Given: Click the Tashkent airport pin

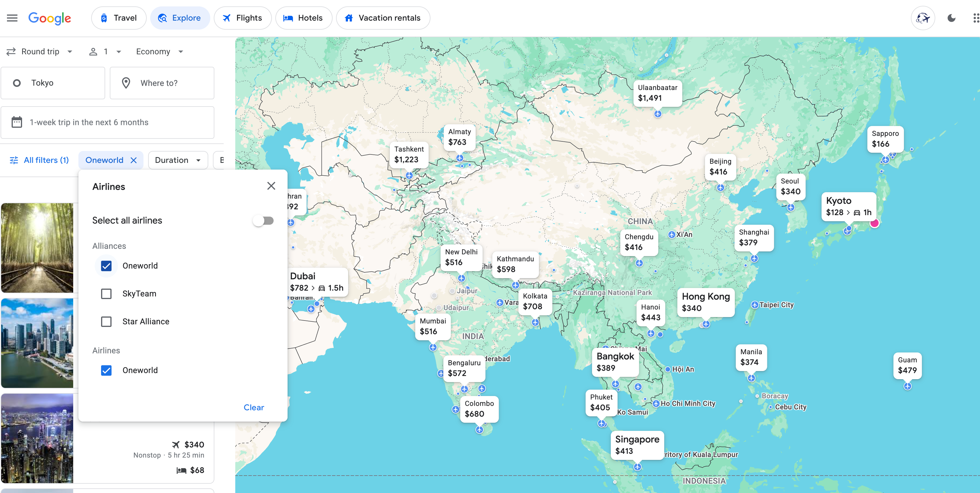Looking at the screenshot, I should 409,175.
